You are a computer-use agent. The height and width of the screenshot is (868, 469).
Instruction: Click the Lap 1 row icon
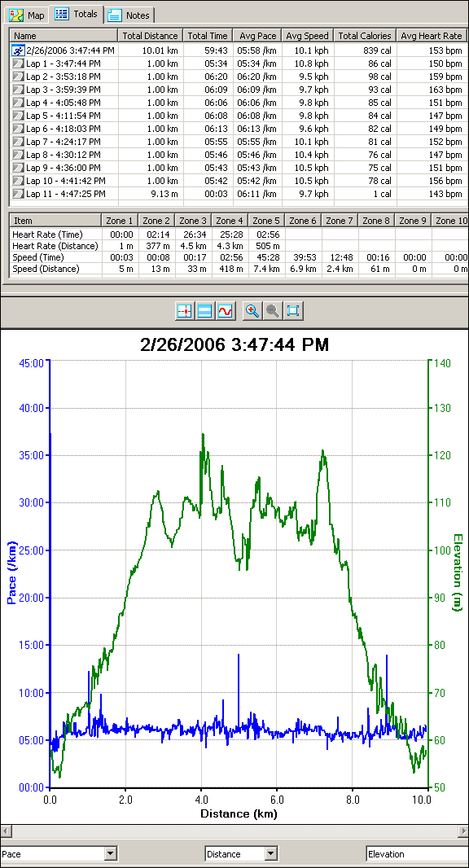pos(18,64)
